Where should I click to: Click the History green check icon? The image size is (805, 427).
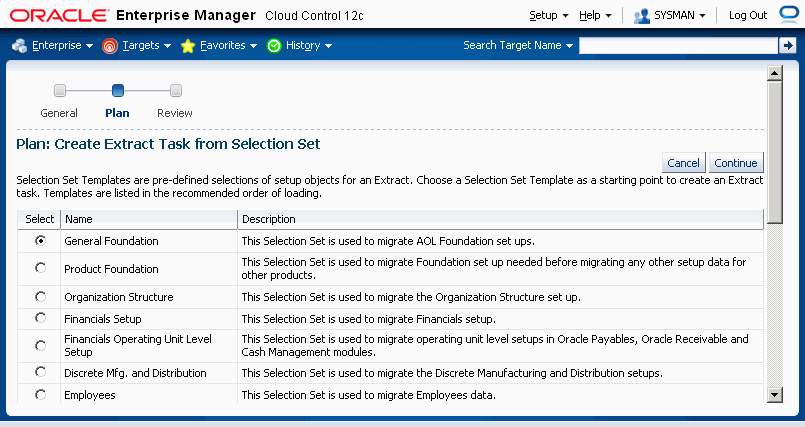(x=274, y=46)
